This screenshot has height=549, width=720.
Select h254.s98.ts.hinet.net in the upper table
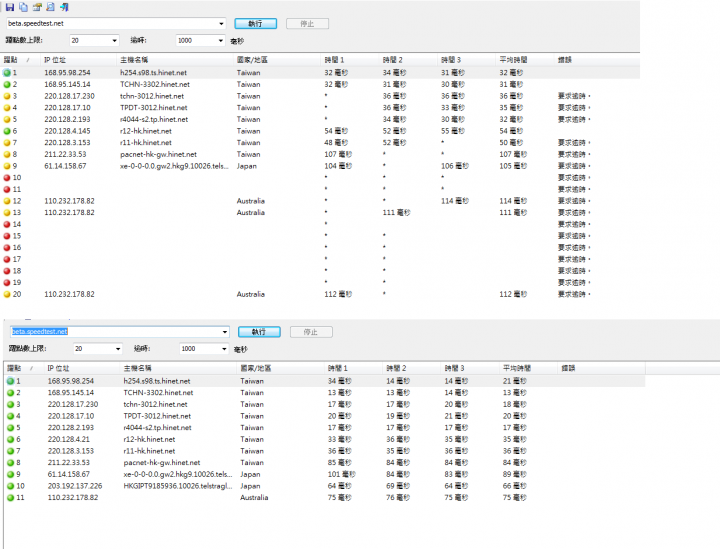[x=153, y=73]
